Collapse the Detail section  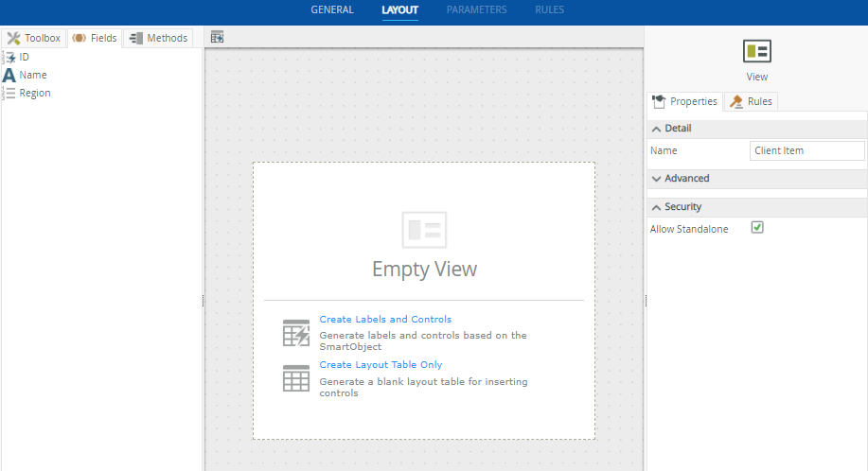pyautogui.click(x=657, y=129)
